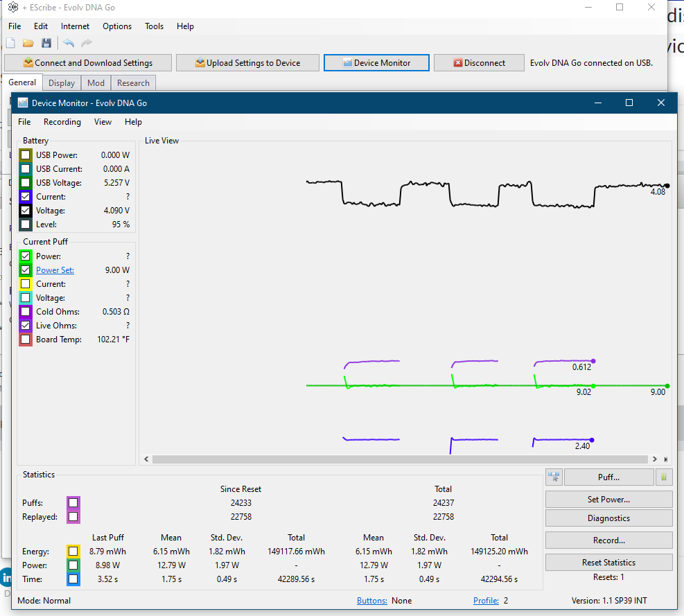Image resolution: width=684 pixels, height=616 pixels.
Task: Open the Tools menu in EScribe
Action: pos(154,26)
